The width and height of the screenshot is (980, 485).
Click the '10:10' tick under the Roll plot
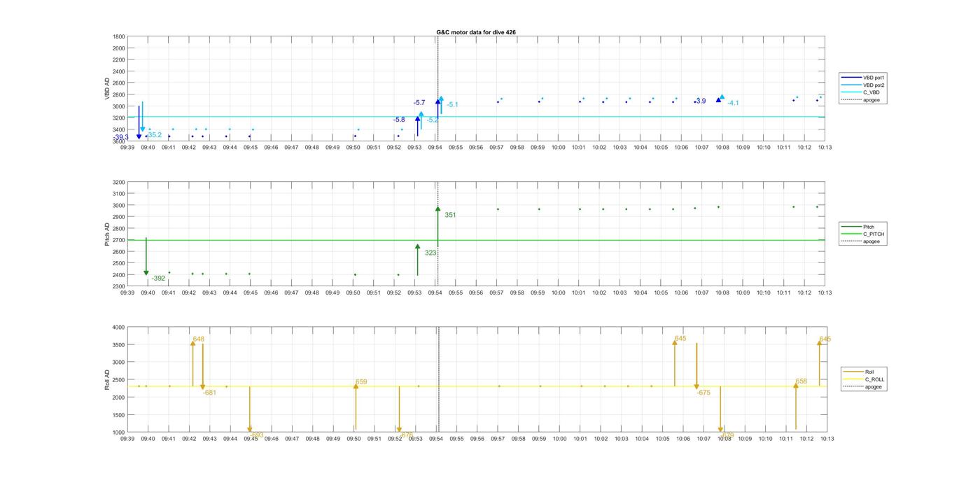click(765, 439)
